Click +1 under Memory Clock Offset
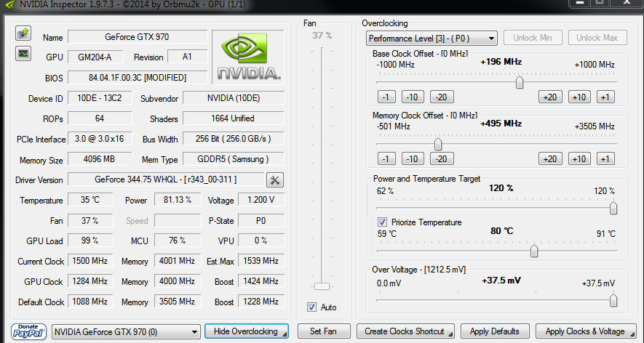This screenshot has width=644, height=343. [x=605, y=158]
